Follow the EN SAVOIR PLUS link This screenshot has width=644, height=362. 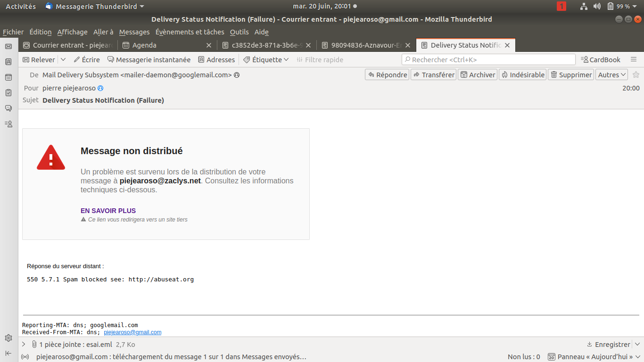(108, 211)
